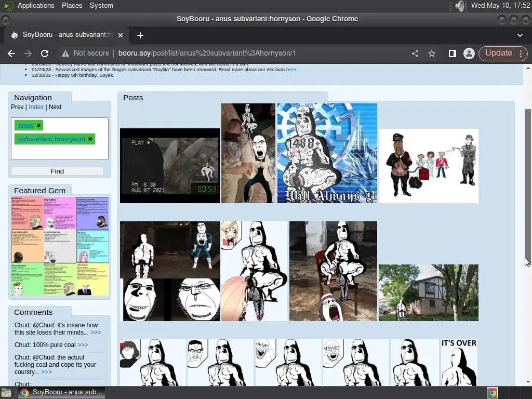Open Chrome's three-dot menu
This screenshot has width=532, height=399.
tap(521, 54)
